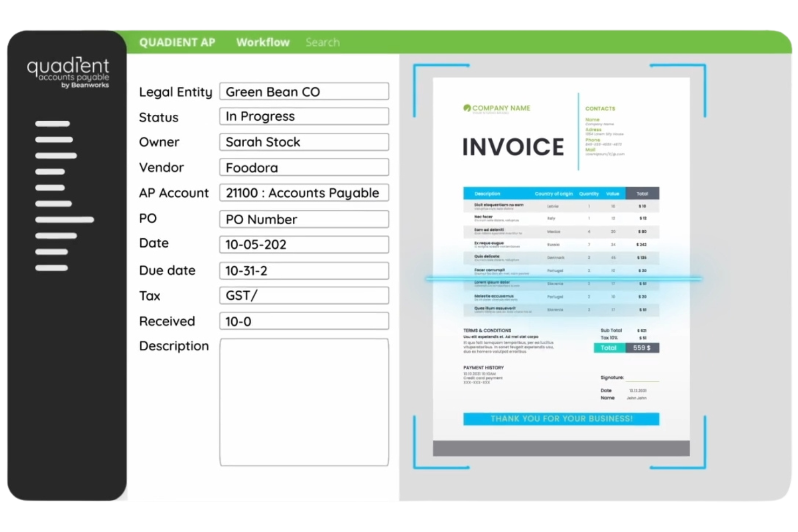Select the AP Account field 21100
This screenshot has height=532, width=798.
[304, 193]
